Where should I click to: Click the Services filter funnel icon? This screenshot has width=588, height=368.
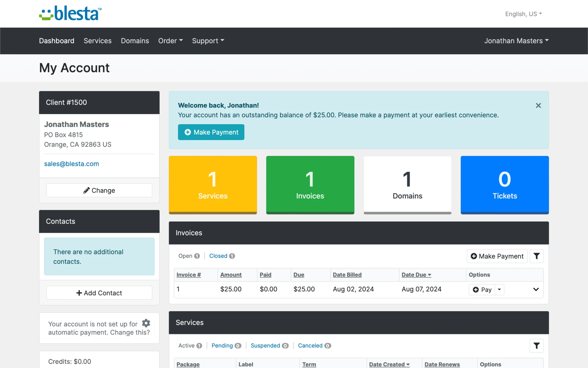[x=537, y=346]
